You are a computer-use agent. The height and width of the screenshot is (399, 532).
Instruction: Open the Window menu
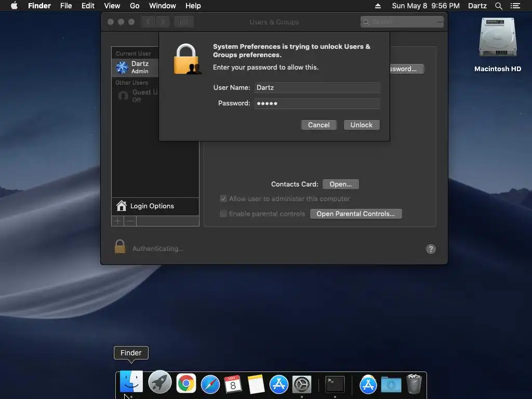click(163, 6)
